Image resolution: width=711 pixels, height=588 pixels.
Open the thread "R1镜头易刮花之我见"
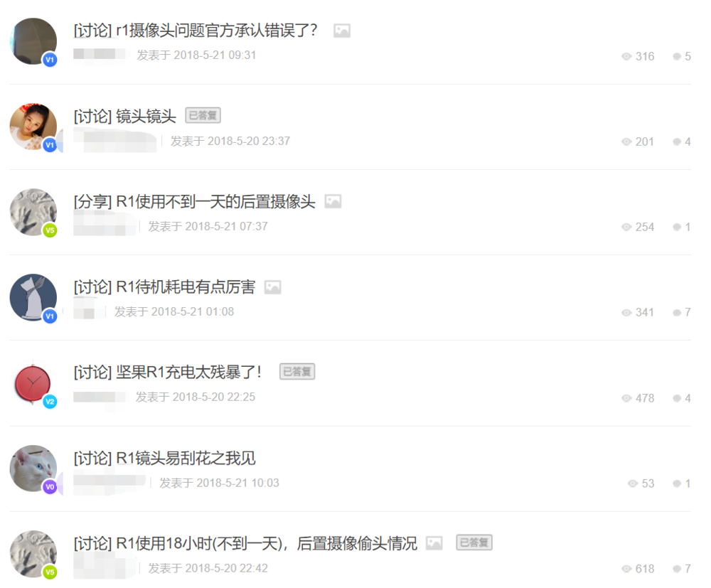click(x=164, y=458)
